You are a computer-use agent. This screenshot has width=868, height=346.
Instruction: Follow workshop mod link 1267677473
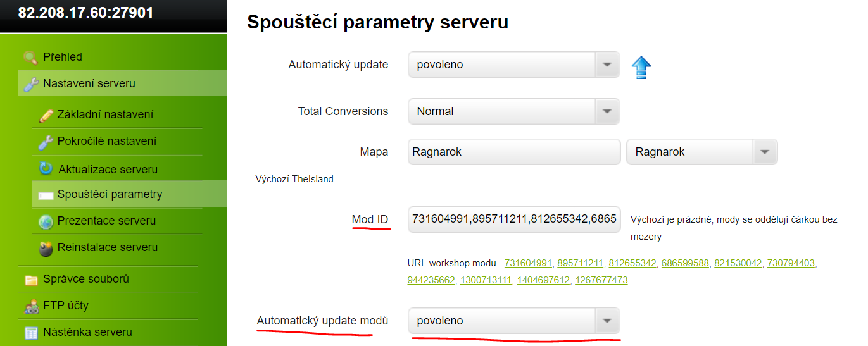pos(600,280)
